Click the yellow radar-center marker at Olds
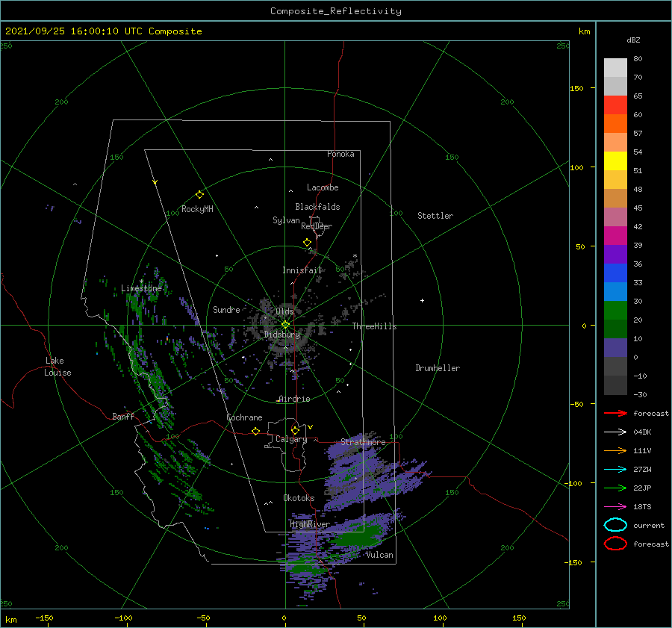The width and height of the screenshot is (672, 628). pos(285,325)
